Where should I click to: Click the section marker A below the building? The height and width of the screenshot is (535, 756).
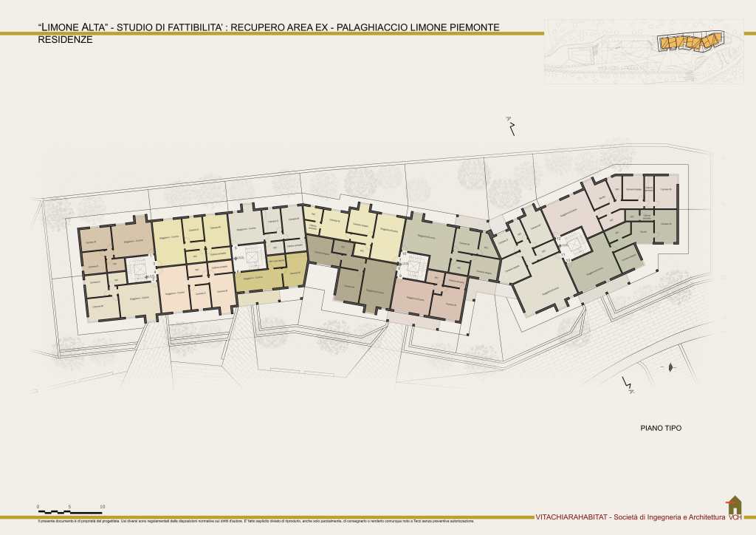coord(628,384)
